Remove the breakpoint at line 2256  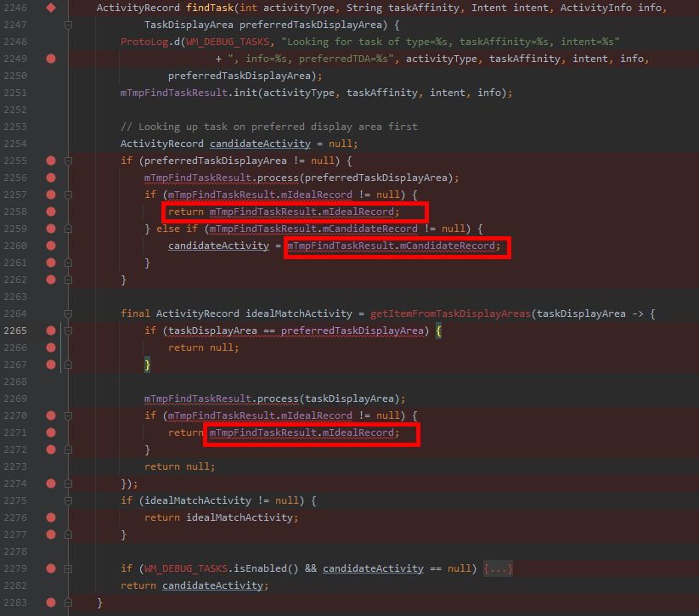51,178
